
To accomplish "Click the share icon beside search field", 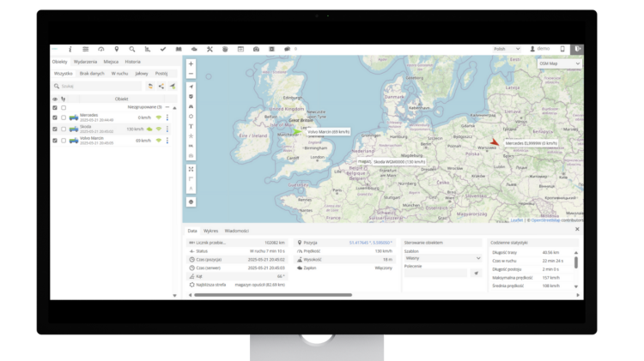I will 161,86.
